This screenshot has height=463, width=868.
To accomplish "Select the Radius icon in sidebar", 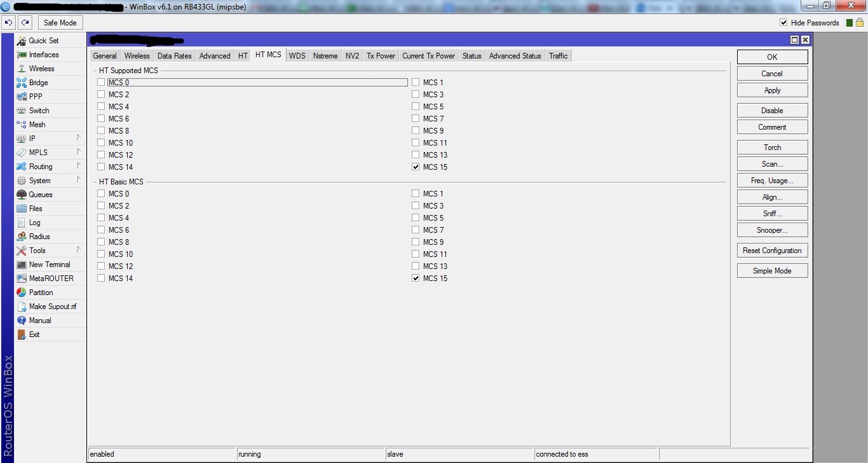I will [22, 237].
